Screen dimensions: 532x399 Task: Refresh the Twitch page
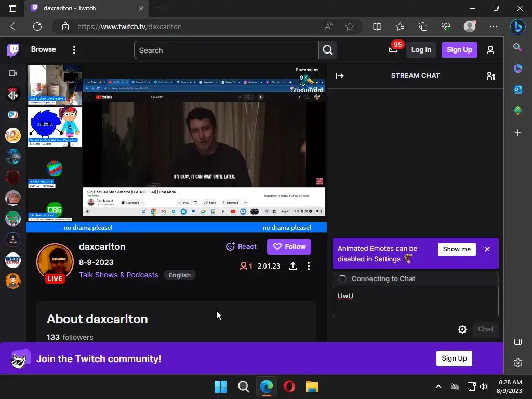coord(37,26)
